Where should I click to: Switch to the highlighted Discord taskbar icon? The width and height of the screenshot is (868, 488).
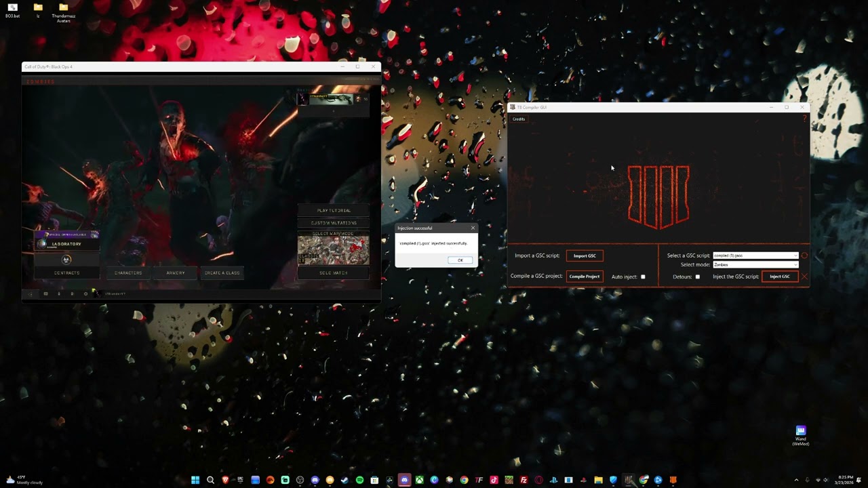(x=404, y=480)
